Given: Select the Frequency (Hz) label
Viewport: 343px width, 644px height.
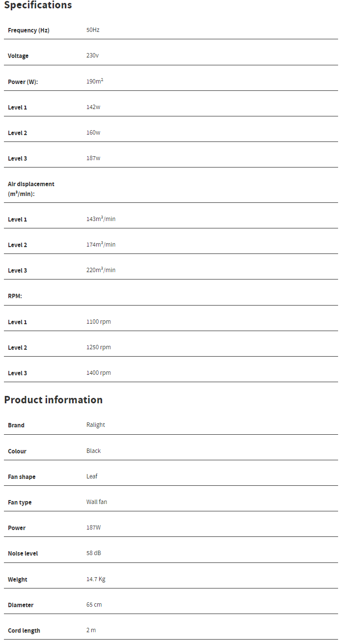Looking at the screenshot, I should click(x=28, y=30).
